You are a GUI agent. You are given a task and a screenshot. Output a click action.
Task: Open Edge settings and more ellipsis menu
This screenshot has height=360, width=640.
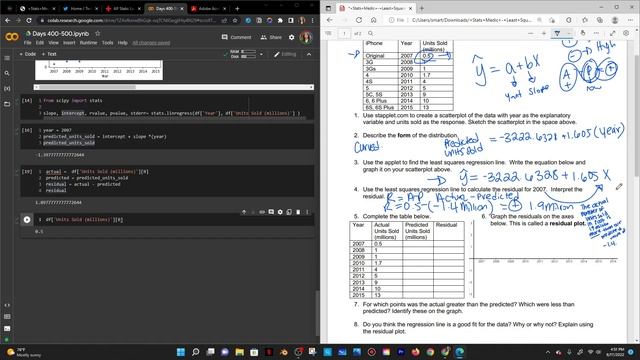[630, 20]
